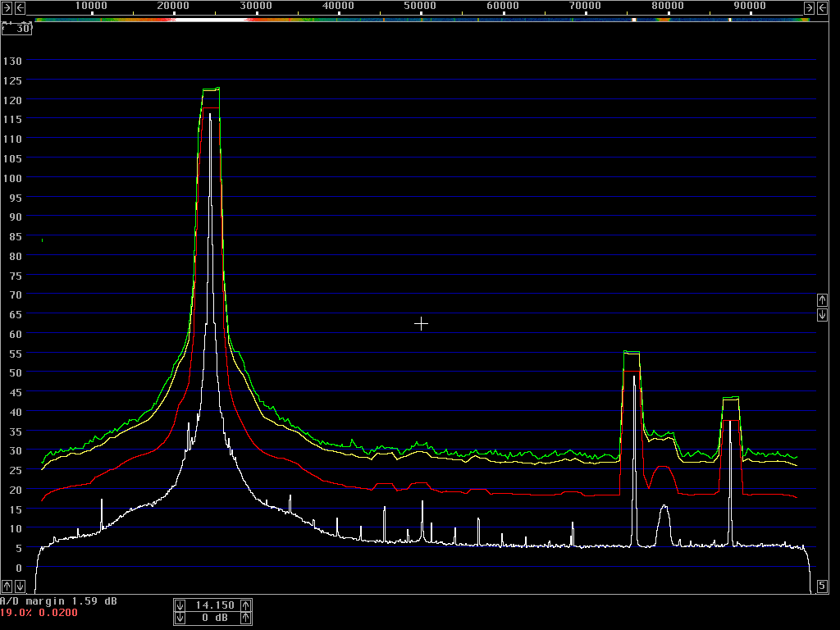Click the left-arrow button in the top-left corner
840x630 pixels.
(20, 7)
